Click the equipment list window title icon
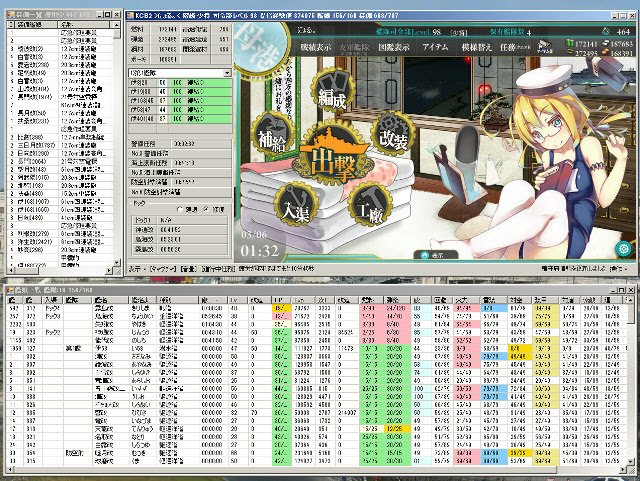The width and height of the screenshot is (640, 481). click(11, 14)
